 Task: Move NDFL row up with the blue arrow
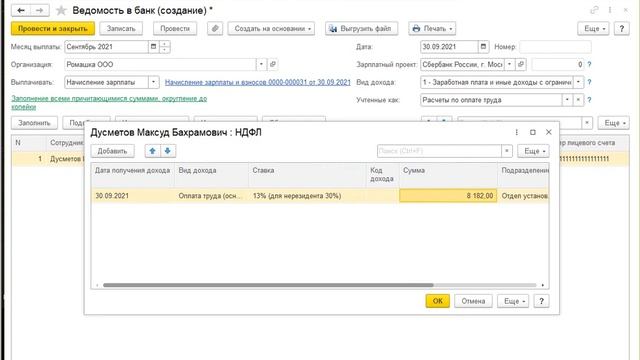[152, 151]
